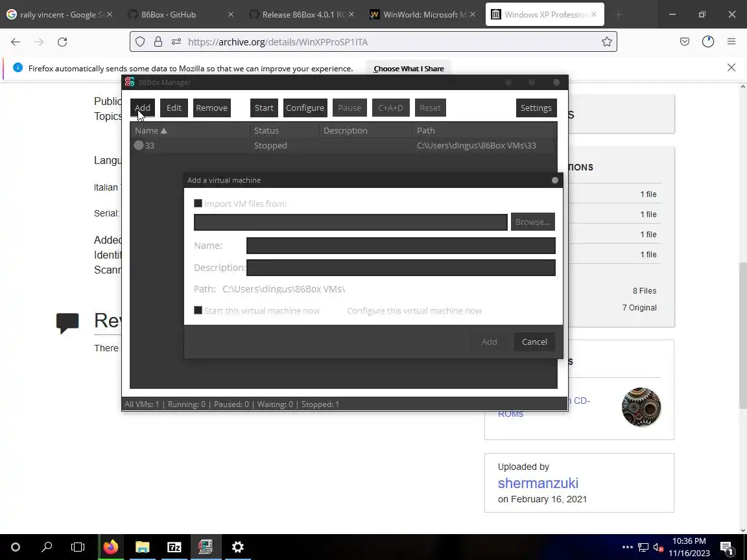Open File Explorer from the taskbar

143,547
